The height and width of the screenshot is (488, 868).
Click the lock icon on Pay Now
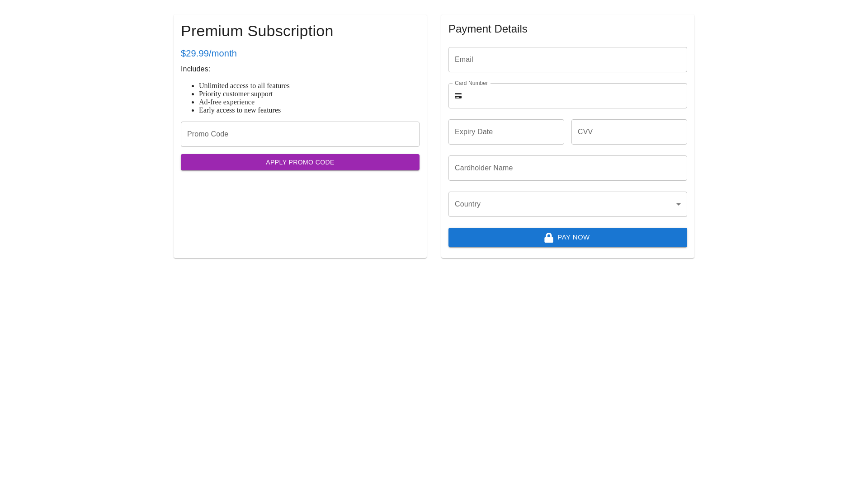[x=548, y=238]
